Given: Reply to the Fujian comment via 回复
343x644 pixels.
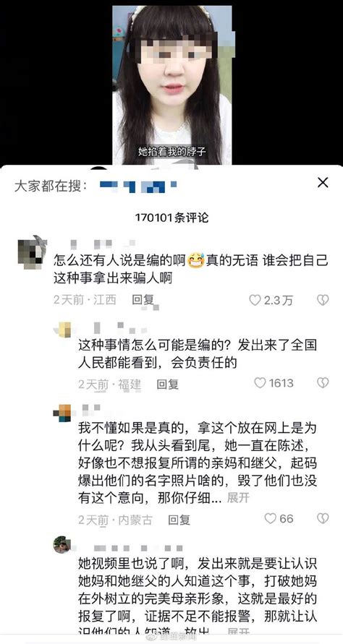Looking at the screenshot, I should 167,384.
